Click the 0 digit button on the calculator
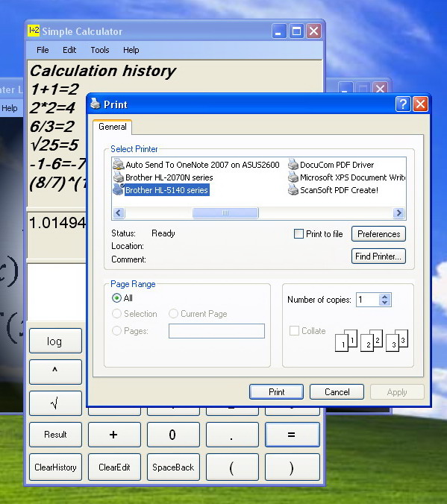 [x=173, y=435]
